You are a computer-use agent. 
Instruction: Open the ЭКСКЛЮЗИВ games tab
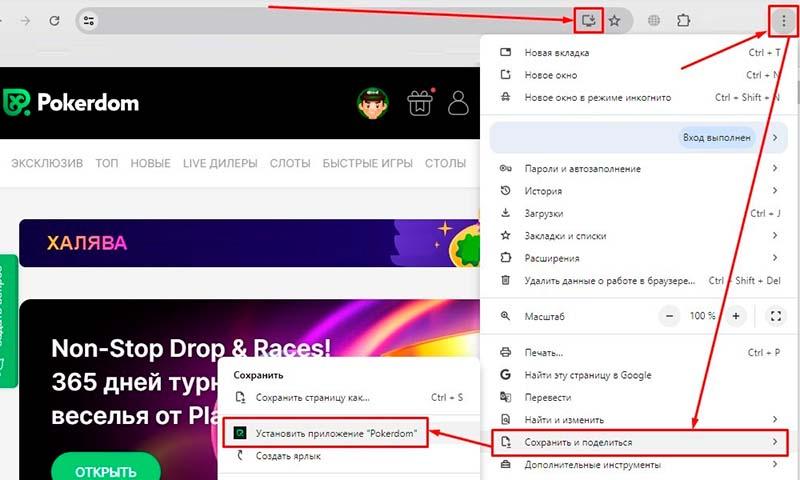click(x=47, y=163)
